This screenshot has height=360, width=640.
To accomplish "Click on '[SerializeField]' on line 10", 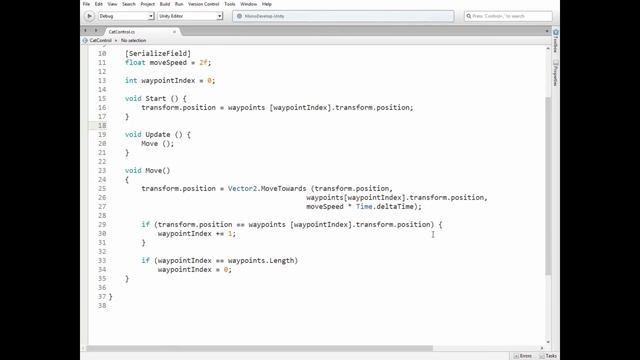I will 158,53.
